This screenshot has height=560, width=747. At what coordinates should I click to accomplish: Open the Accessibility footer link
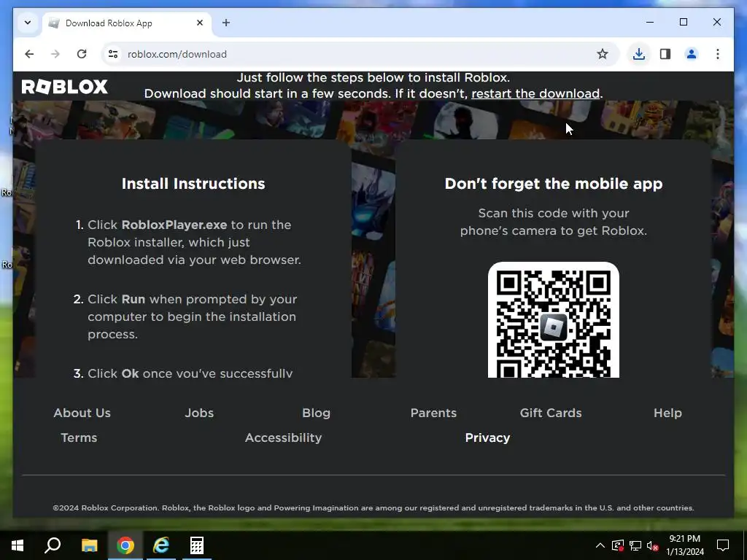tap(284, 437)
